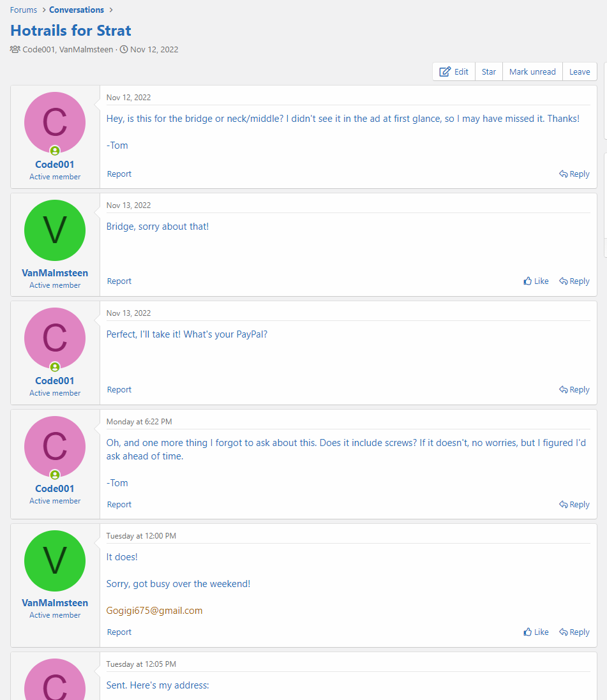Go to Forums breadcrumb

tap(23, 10)
